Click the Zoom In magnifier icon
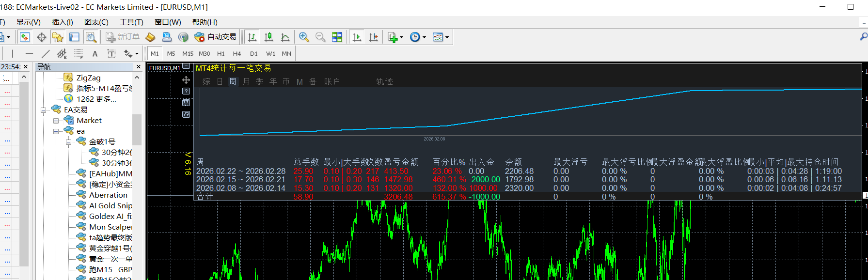Screen dimensions: 868x280 click(x=304, y=37)
